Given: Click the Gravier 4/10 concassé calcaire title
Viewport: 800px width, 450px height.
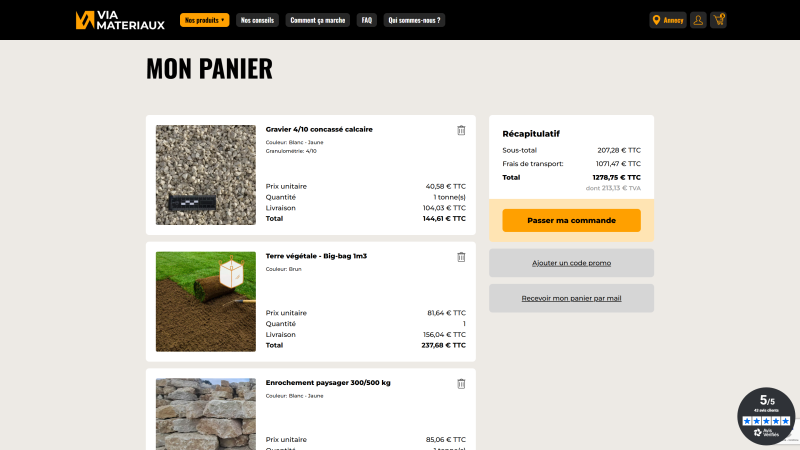Looking at the screenshot, I should (319, 130).
